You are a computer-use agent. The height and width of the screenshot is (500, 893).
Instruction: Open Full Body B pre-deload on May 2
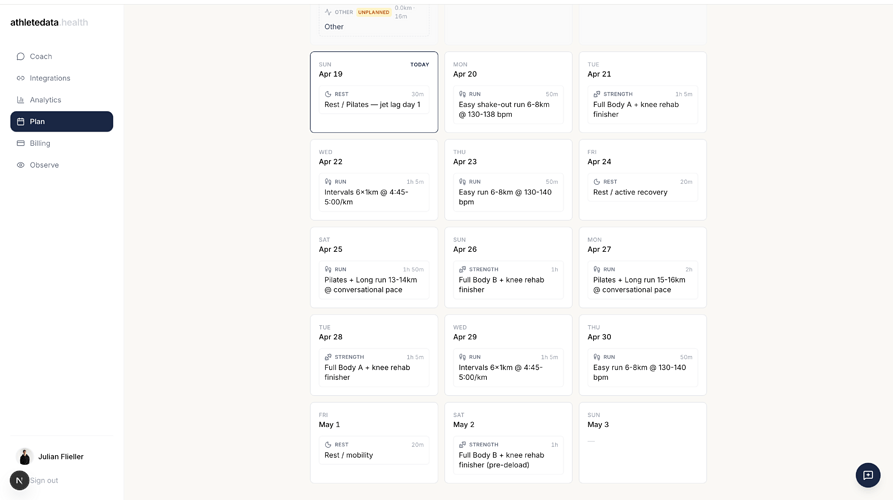pyautogui.click(x=509, y=456)
